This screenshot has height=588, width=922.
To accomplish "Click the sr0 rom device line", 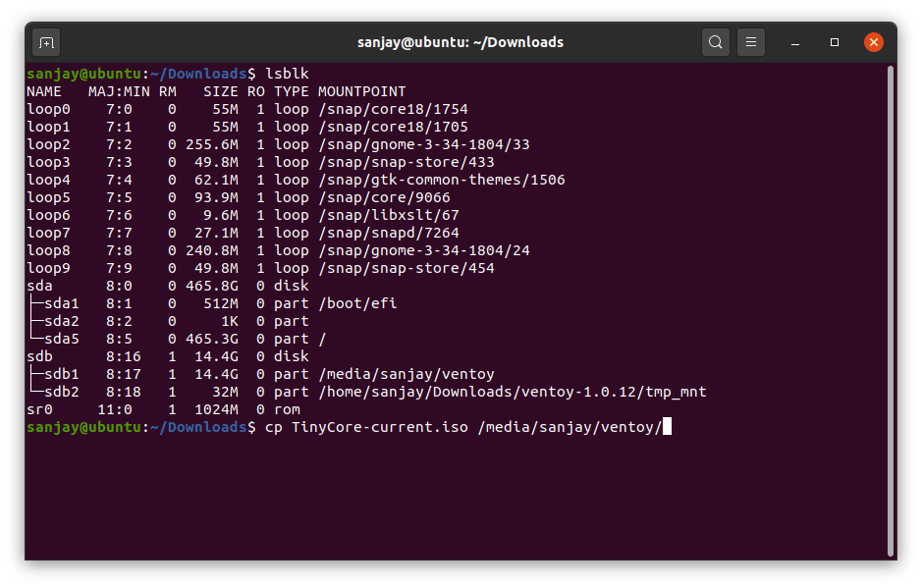I will coord(37,409).
